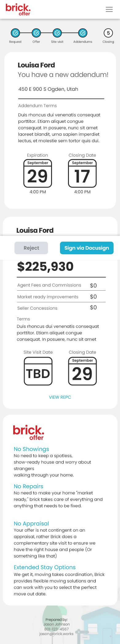The height and width of the screenshot is (644, 120).
Task: Select the Offer step checkmark icon
Action: tap(36, 33)
